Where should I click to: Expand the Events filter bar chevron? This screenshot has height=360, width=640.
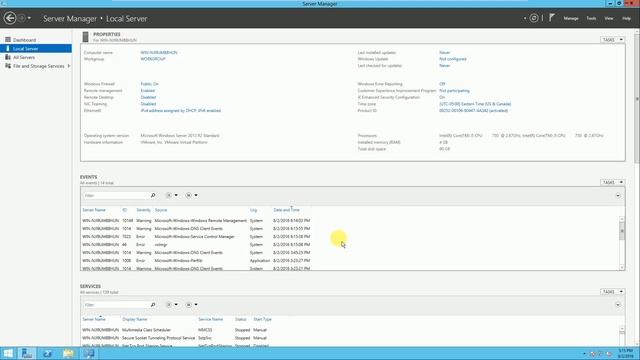click(618, 196)
